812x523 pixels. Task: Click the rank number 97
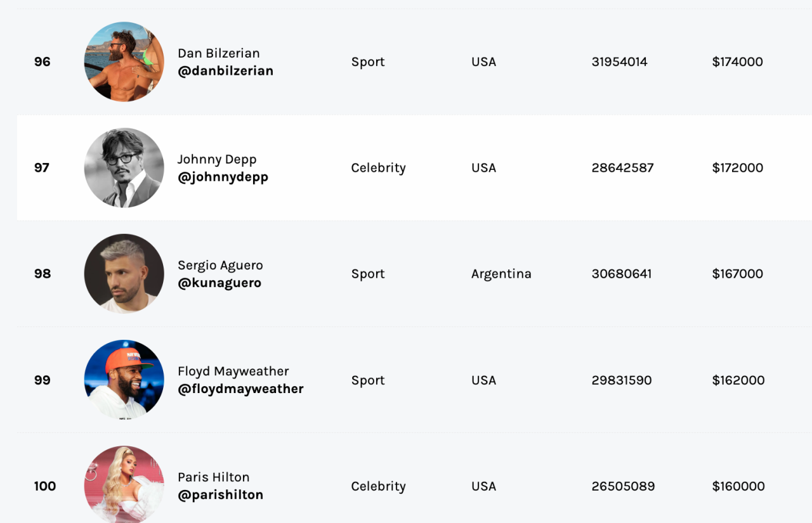click(x=42, y=168)
